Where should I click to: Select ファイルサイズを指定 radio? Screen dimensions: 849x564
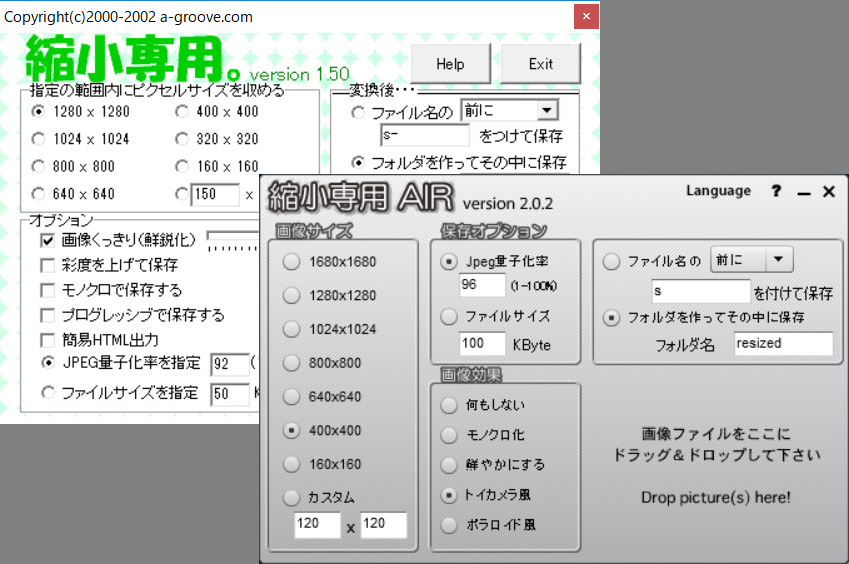[x=48, y=392]
